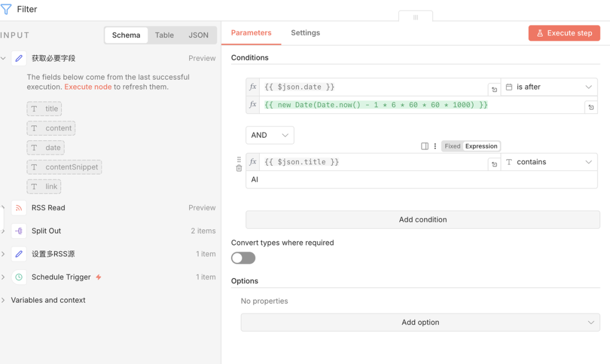Switch to the Settings tab
Viewport: 610px width, 364px height.
306,33
